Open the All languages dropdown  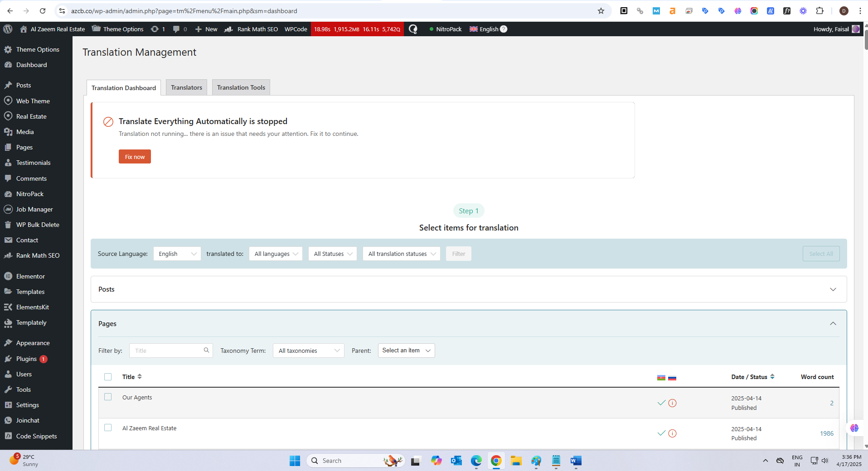point(276,254)
